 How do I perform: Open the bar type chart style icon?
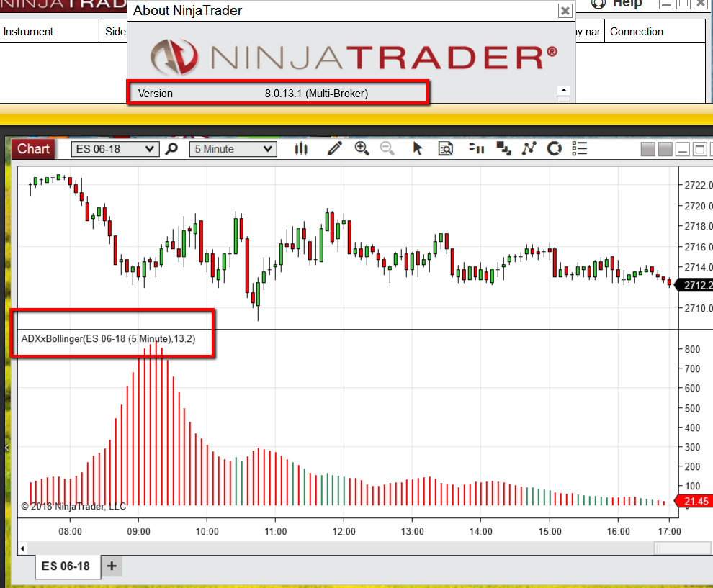[x=301, y=148]
